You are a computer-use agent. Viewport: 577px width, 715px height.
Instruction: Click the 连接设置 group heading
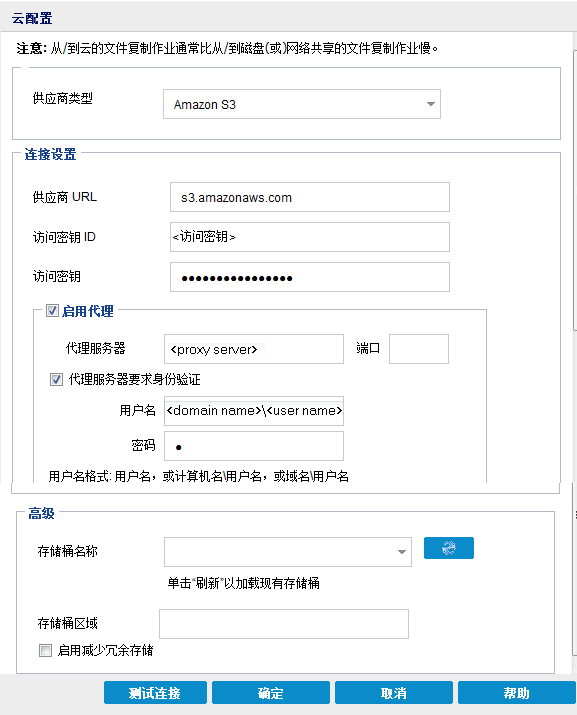pos(50,154)
